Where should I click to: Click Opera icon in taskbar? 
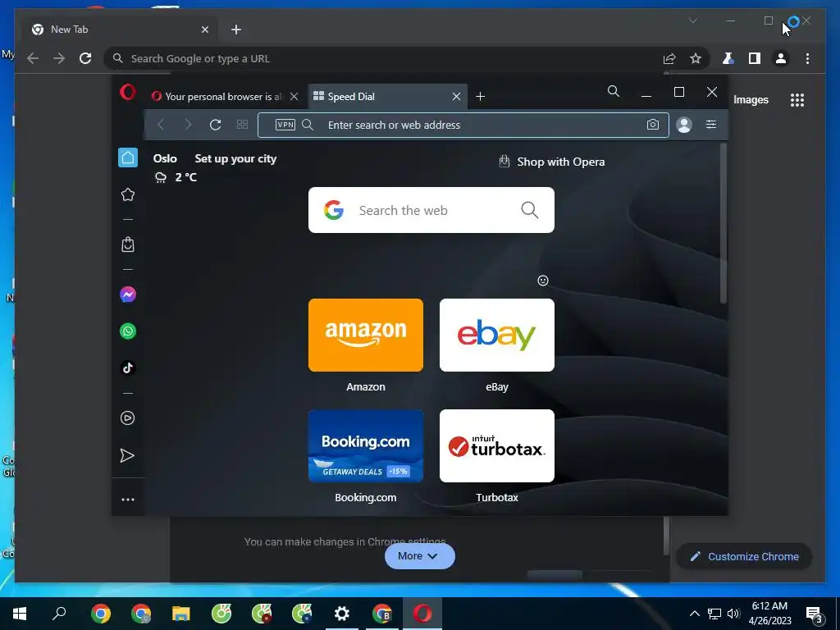tap(422, 614)
